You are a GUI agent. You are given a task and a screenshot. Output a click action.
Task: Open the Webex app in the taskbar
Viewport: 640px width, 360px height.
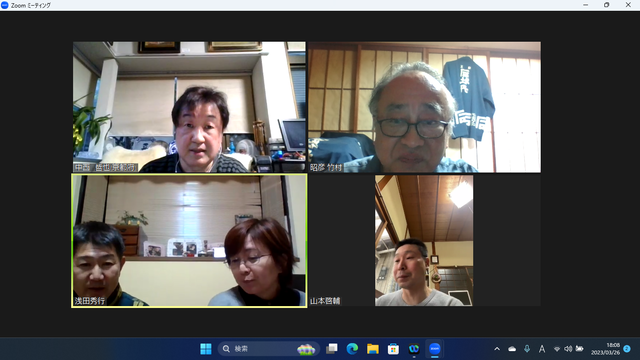[414, 349]
